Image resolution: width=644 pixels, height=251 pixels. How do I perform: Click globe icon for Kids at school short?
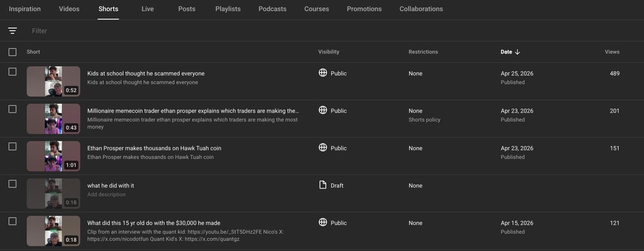[323, 73]
